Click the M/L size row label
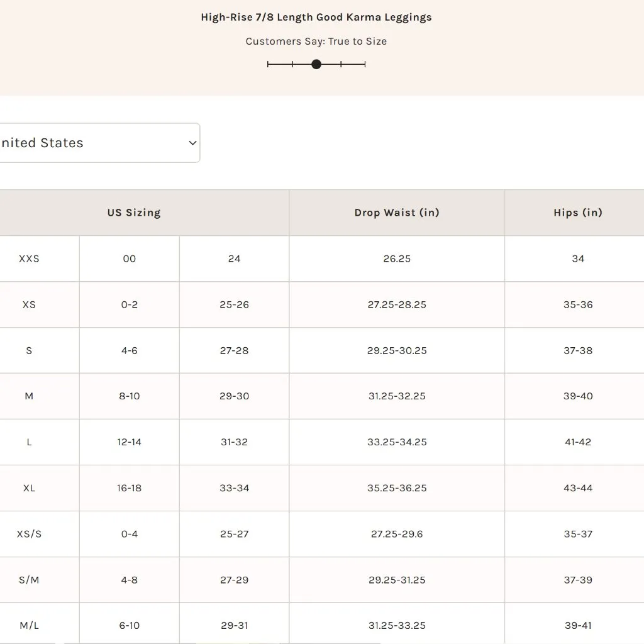Image resolution: width=644 pixels, height=644 pixels. [x=29, y=626]
